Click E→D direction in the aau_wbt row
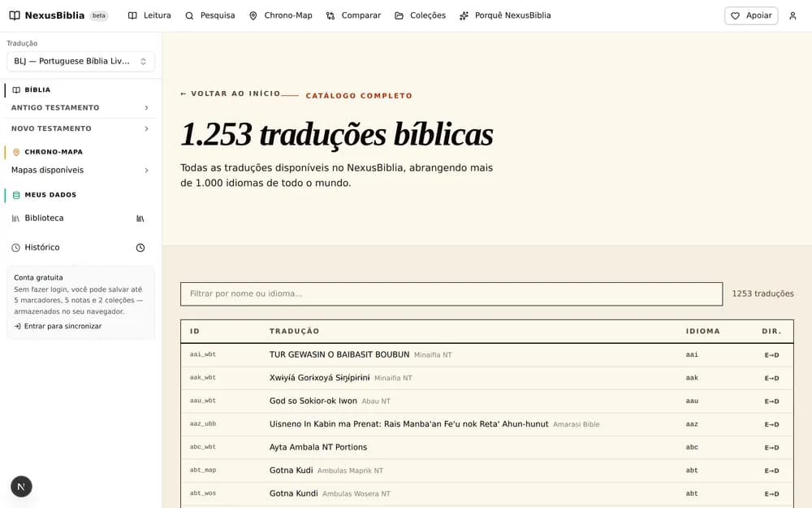This screenshot has width=812, height=508. point(771,402)
